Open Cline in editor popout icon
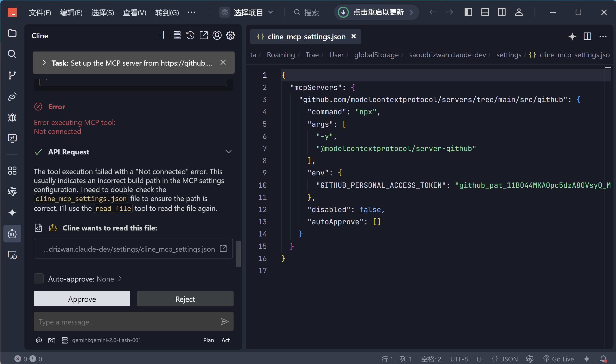Viewport: 616px width, 364px height. point(204,35)
